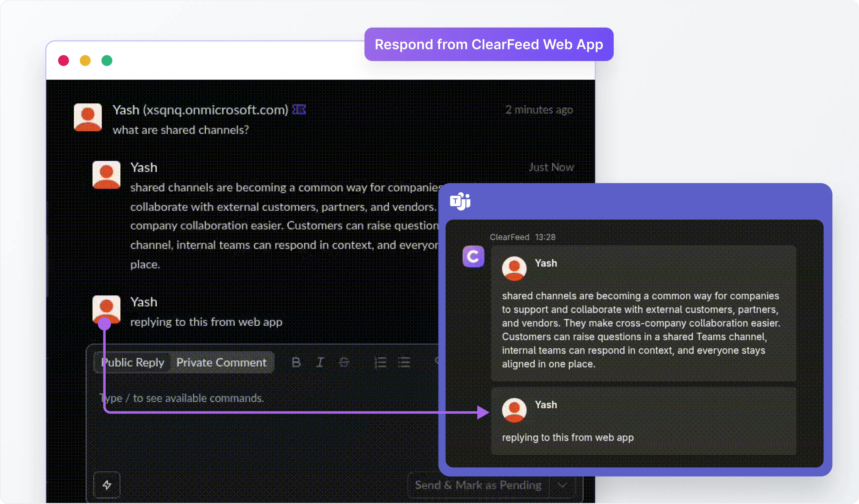Click the '2 minutes ago' timestamp
Viewport: 859px width, 504px height.
(x=539, y=110)
